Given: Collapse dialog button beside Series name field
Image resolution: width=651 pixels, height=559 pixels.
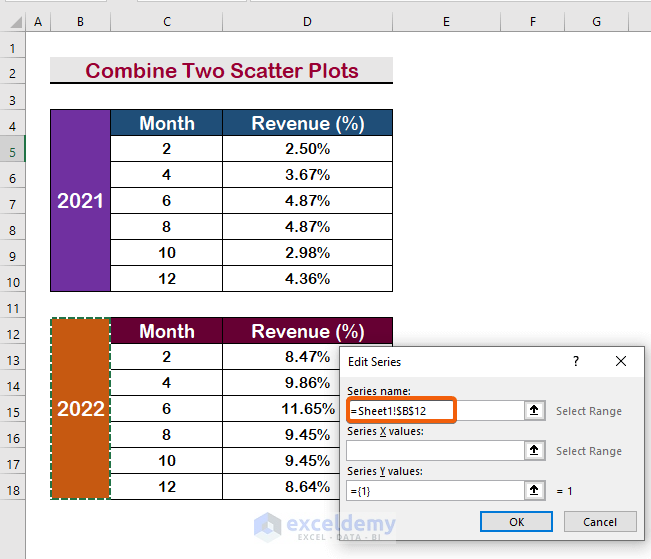Looking at the screenshot, I should [x=535, y=410].
